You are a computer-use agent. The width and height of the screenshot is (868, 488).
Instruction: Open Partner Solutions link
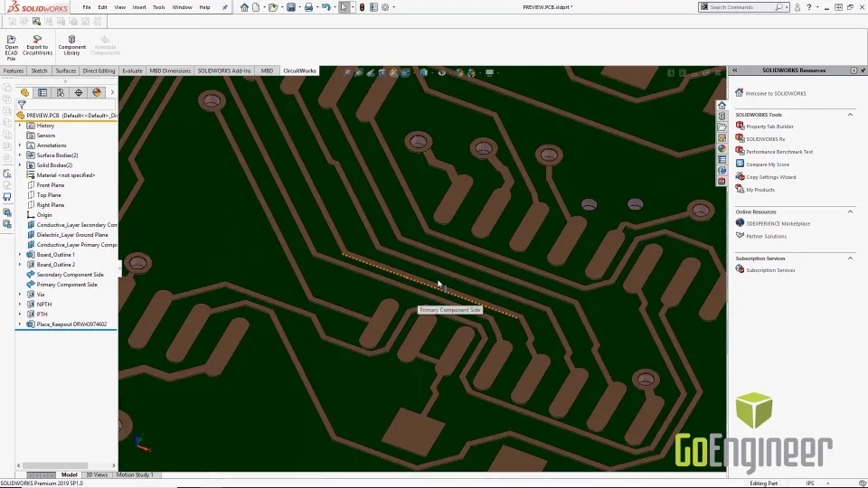click(766, 236)
